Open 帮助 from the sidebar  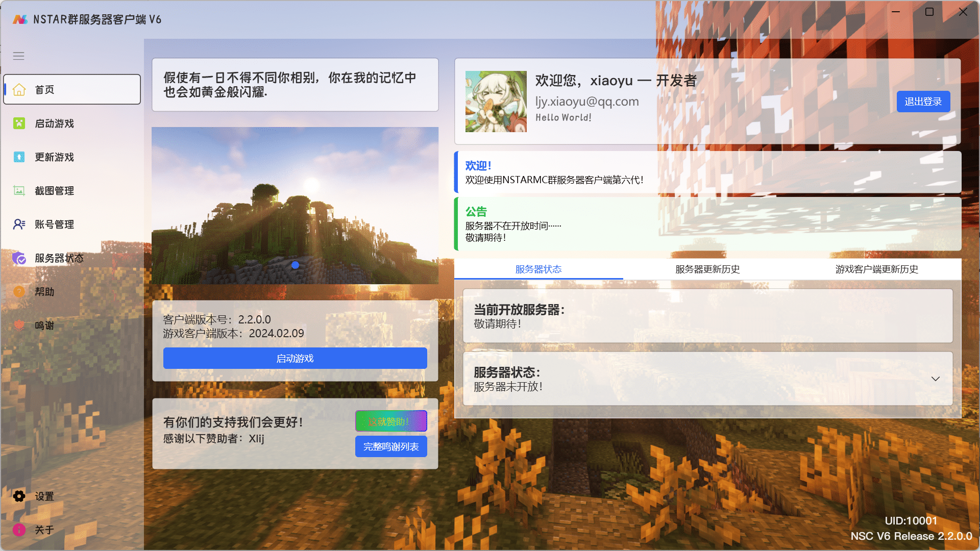tap(72, 292)
